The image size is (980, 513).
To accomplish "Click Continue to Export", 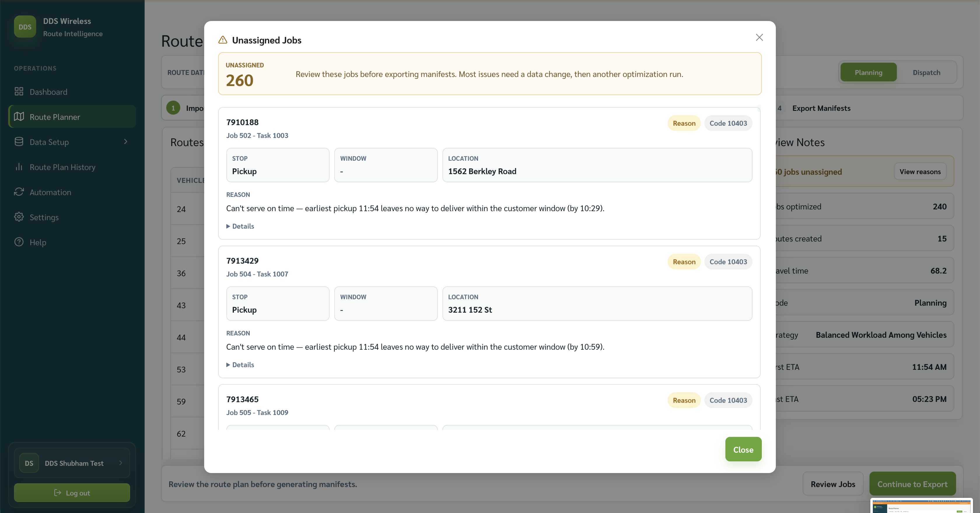I will pyautogui.click(x=912, y=484).
